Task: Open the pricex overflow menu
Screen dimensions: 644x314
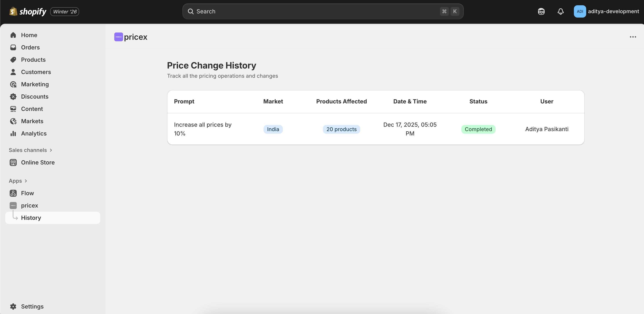Action: pyautogui.click(x=633, y=37)
